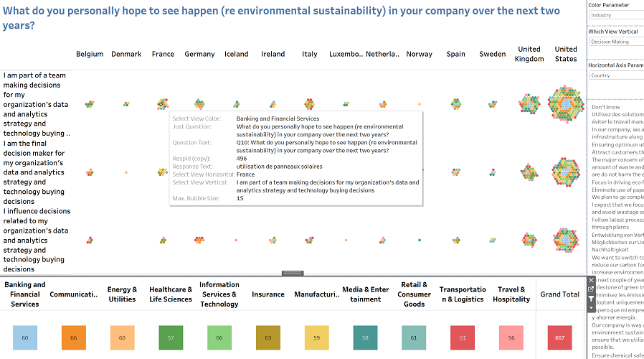Image resolution: width=644 pixels, height=359 pixels.
Task: Select the France column header
Action: pos(163,54)
